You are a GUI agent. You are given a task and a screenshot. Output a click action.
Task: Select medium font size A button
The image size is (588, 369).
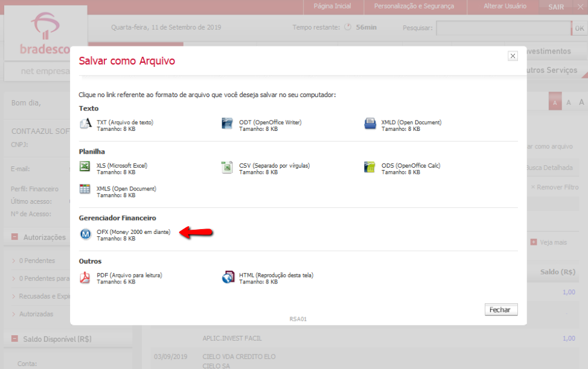569,102
